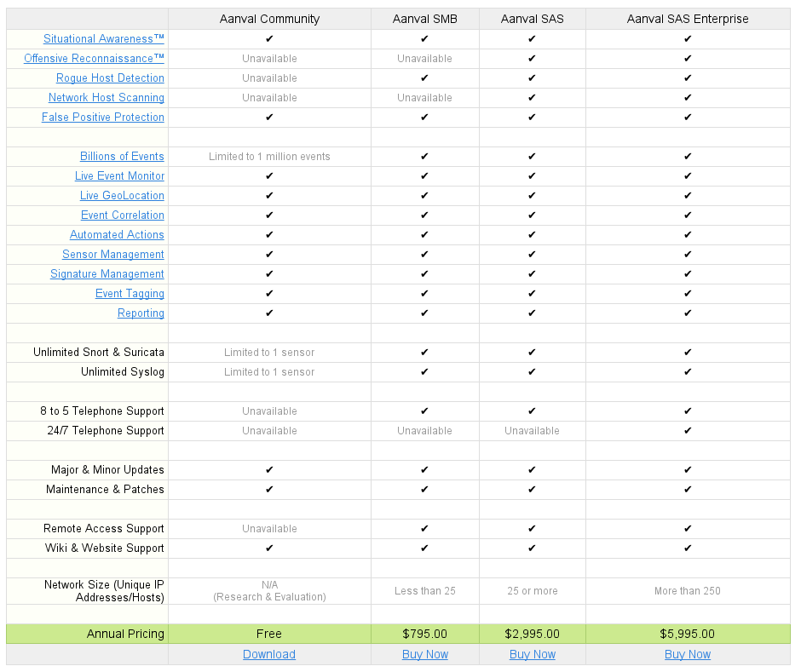Viewport: 801px width, 672px height.
Task: Buy Now under the $5,995.00 price
Action: pyautogui.click(x=688, y=654)
